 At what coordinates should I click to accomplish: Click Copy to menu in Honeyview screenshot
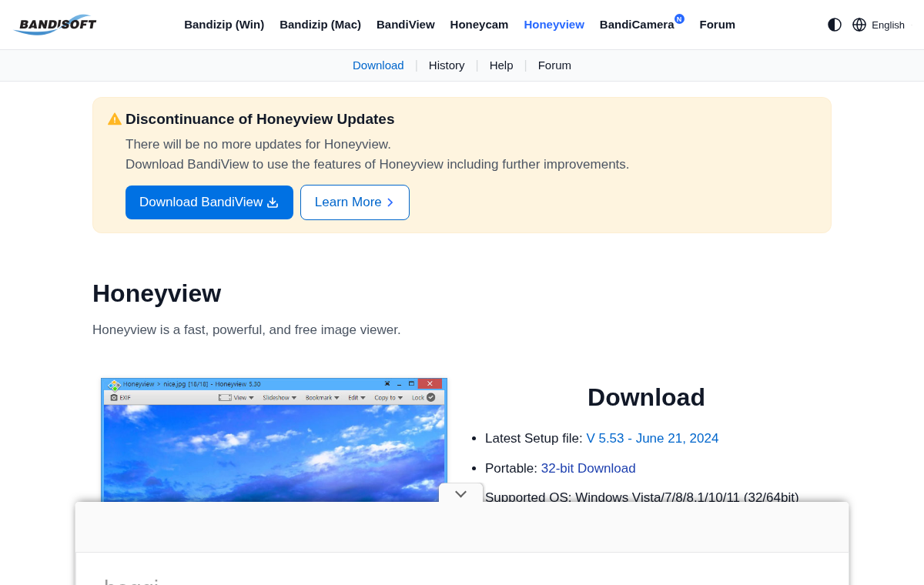coord(388,398)
